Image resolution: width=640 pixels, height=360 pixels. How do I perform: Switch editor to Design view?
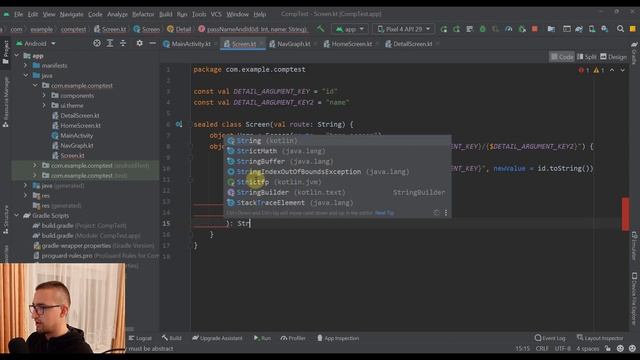[613, 57]
